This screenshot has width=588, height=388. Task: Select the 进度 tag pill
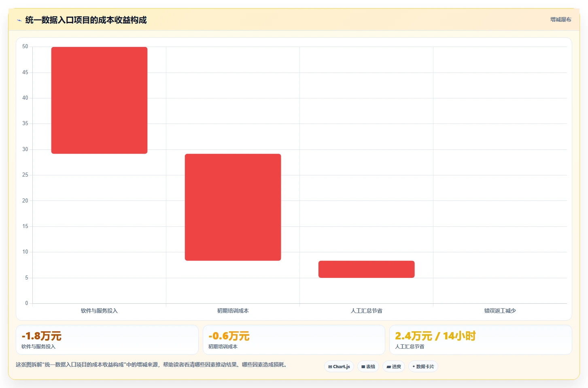tap(394, 367)
